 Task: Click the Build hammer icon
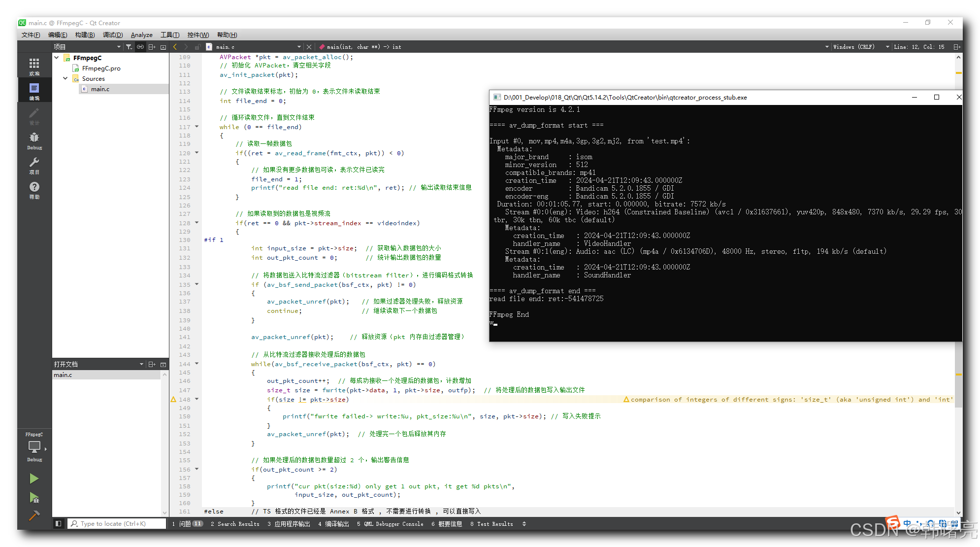coord(34,516)
